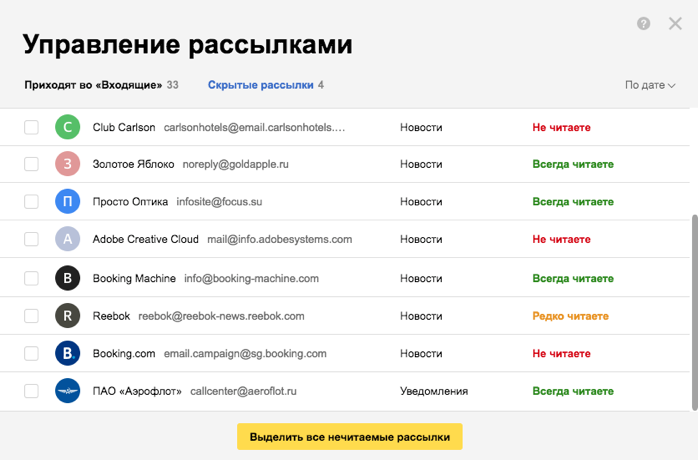Click «Уведомления» category for Аэрофлот
The image size is (698, 460).
(434, 391)
